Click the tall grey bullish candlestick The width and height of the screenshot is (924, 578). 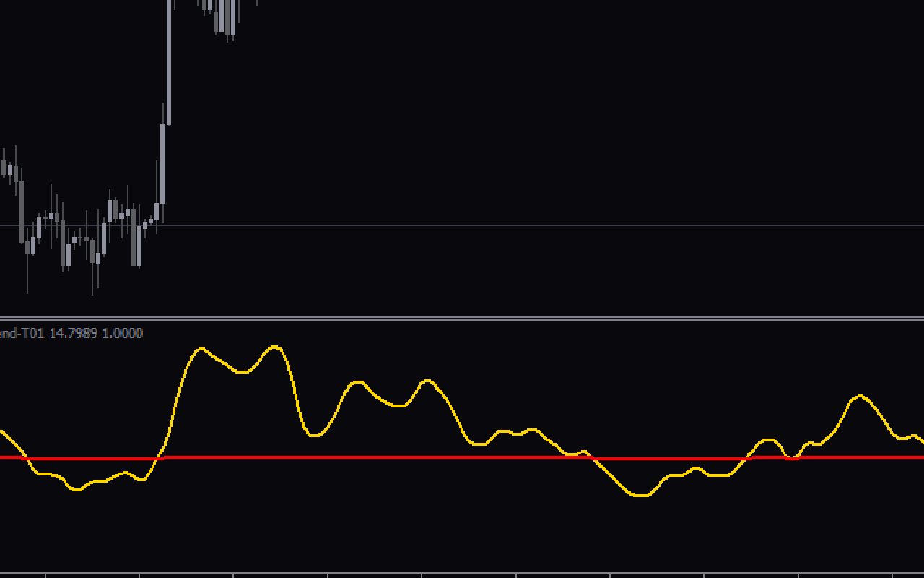pyautogui.click(x=169, y=62)
